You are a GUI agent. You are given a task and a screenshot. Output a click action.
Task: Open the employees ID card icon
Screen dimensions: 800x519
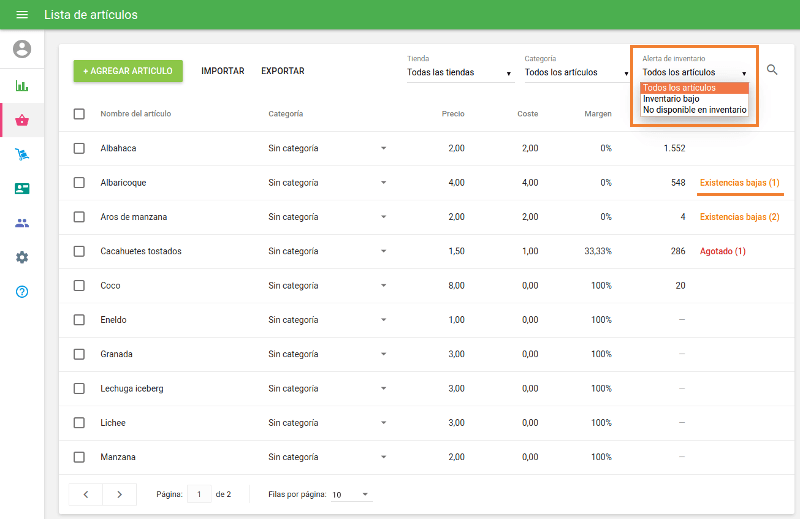coord(22,189)
